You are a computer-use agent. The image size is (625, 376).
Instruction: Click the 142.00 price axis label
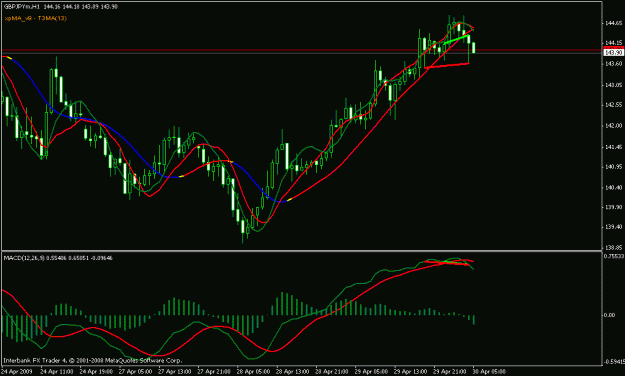(x=613, y=126)
